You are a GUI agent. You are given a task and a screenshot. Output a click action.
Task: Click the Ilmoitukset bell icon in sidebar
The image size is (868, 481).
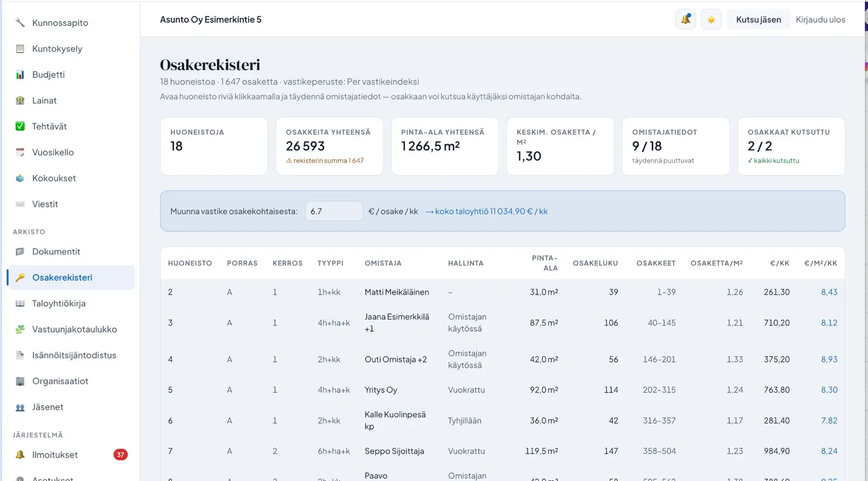(x=20, y=455)
